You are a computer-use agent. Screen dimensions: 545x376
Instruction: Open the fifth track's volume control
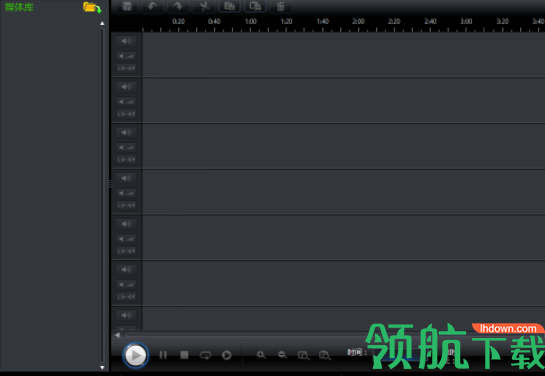pyautogui.click(x=126, y=239)
